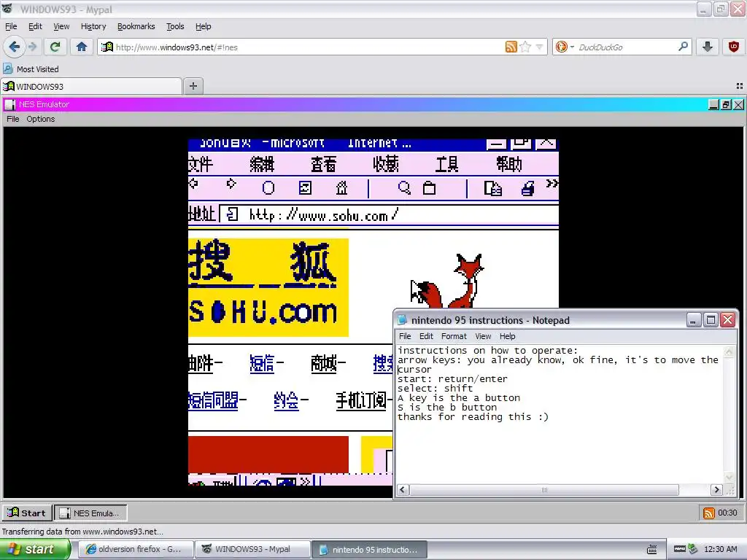Reload the page with the refresh icon
Screen dimensions: 747x560
55,47
